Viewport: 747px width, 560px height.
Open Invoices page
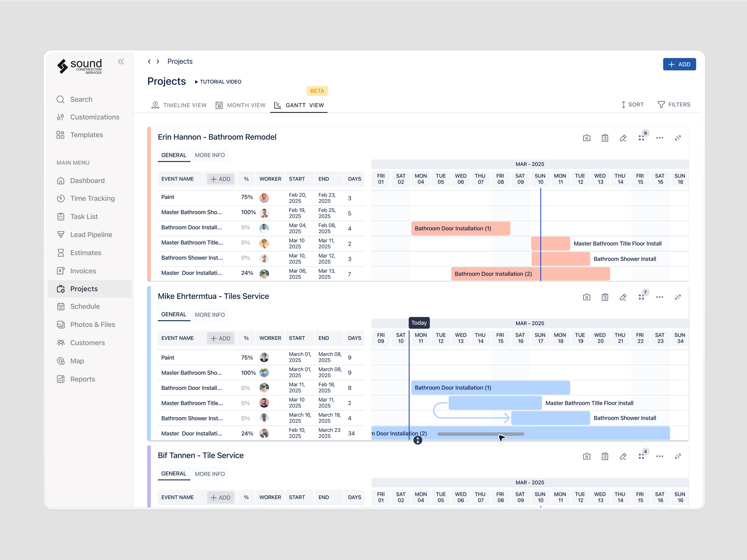click(x=76, y=271)
